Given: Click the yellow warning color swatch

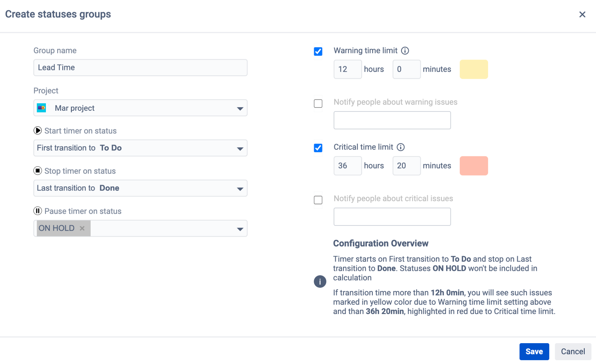Looking at the screenshot, I should [x=474, y=69].
